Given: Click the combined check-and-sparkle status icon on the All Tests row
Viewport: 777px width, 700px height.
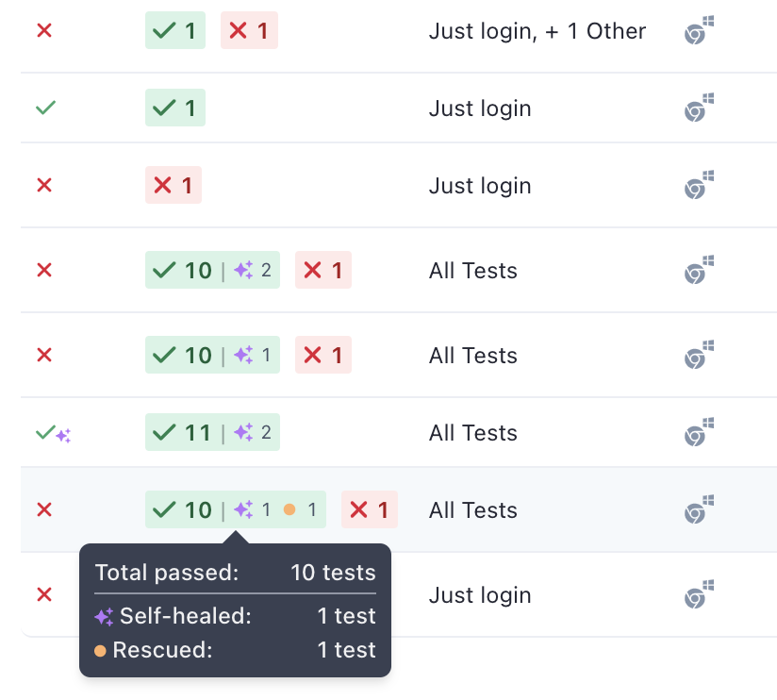Looking at the screenshot, I should (53, 432).
